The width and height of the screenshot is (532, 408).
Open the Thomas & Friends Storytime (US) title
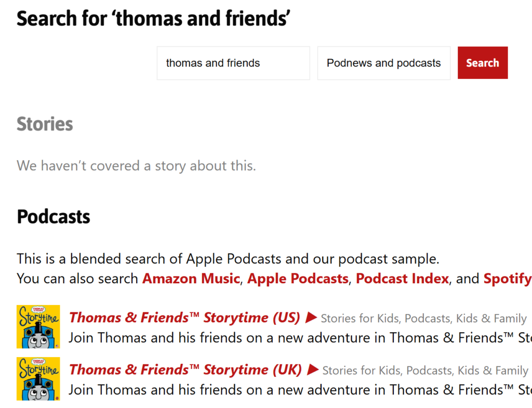click(x=184, y=318)
